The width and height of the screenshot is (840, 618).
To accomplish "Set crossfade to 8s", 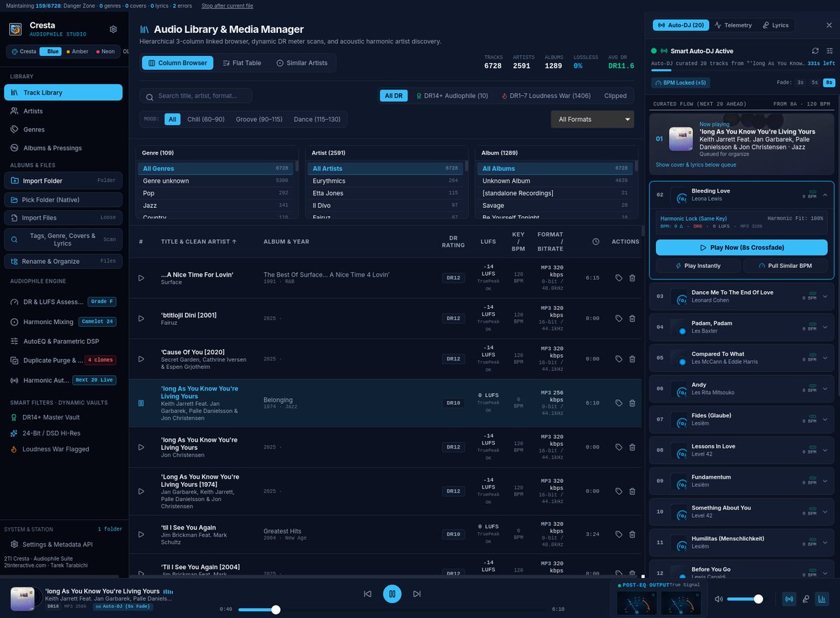I will (829, 83).
